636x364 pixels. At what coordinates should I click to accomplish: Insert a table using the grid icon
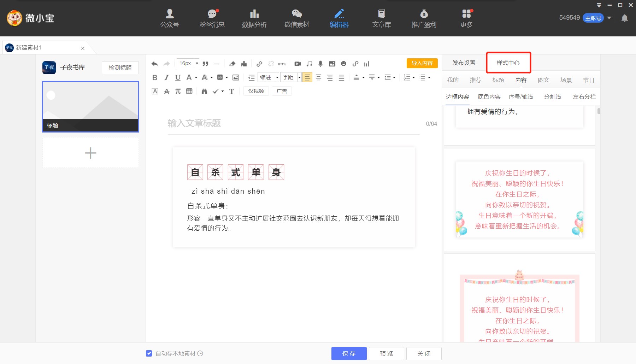click(x=189, y=91)
